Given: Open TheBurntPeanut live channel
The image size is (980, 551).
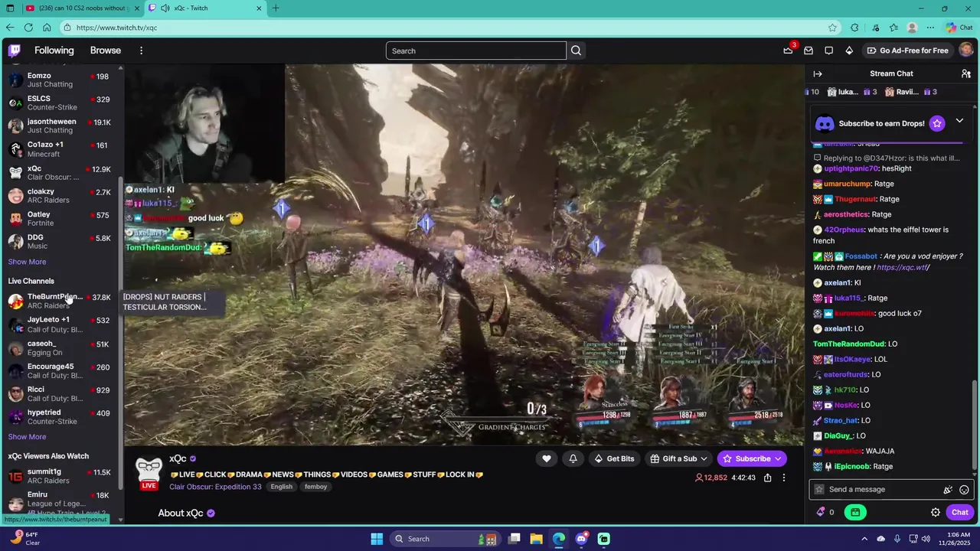Looking at the screenshot, I should coord(60,301).
